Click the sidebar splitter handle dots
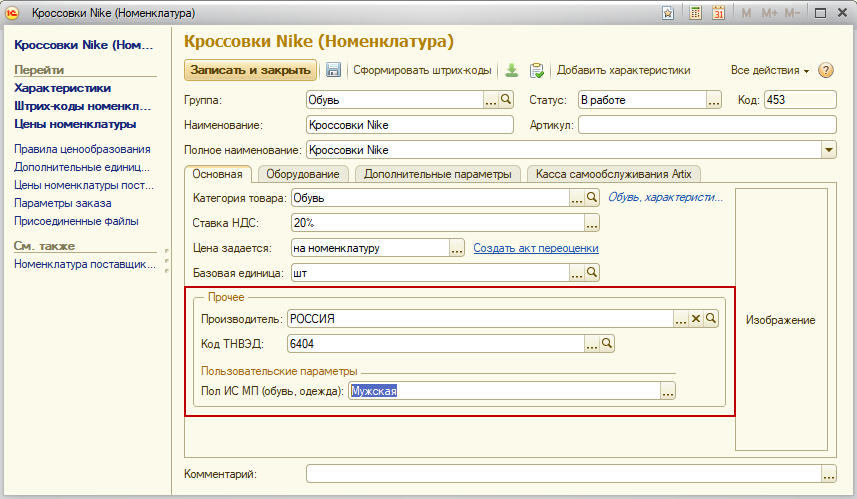Screen dimensions: 857x499 (x=167, y=261)
